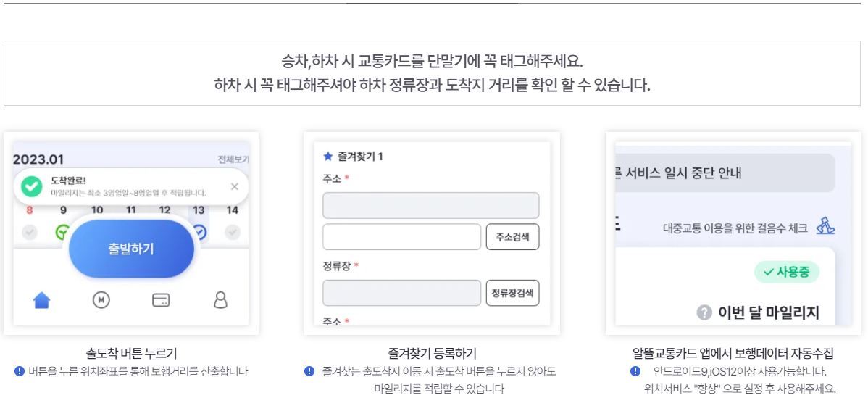Dismiss the 도착완료 toast with the X
The width and height of the screenshot is (868, 419).
coord(235,186)
